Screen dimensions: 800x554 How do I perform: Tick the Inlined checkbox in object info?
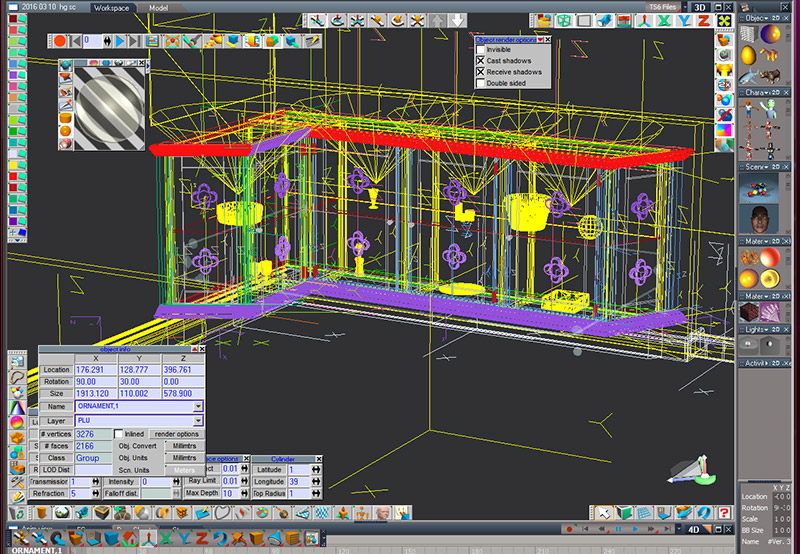click(118, 433)
